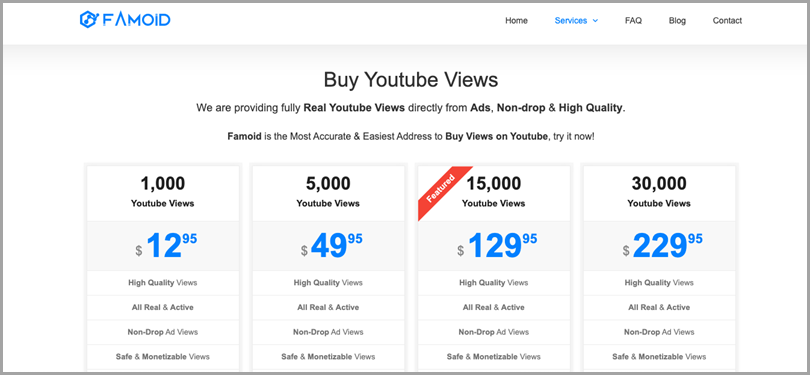This screenshot has width=810, height=375.
Task: Click the Real Youtube Views description line
Action: point(411,108)
